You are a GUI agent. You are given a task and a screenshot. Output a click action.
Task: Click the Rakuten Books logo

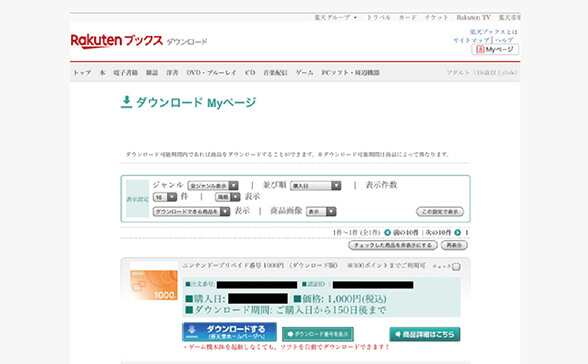pyautogui.click(x=117, y=41)
